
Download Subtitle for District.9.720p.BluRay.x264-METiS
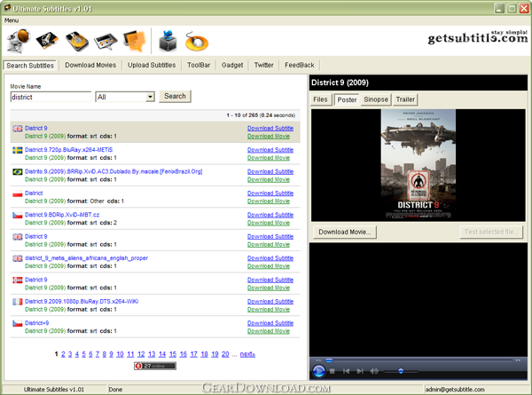coord(270,150)
